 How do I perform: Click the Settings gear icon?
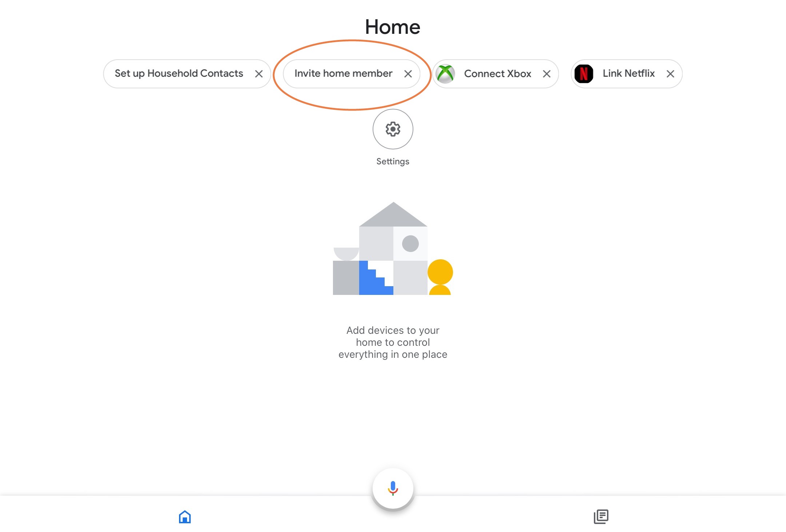click(x=393, y=129)
